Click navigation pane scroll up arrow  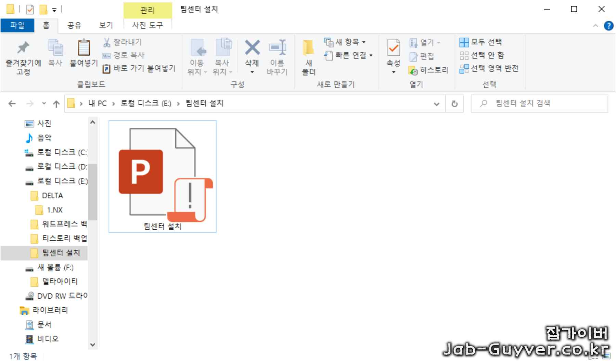point(93,122)
